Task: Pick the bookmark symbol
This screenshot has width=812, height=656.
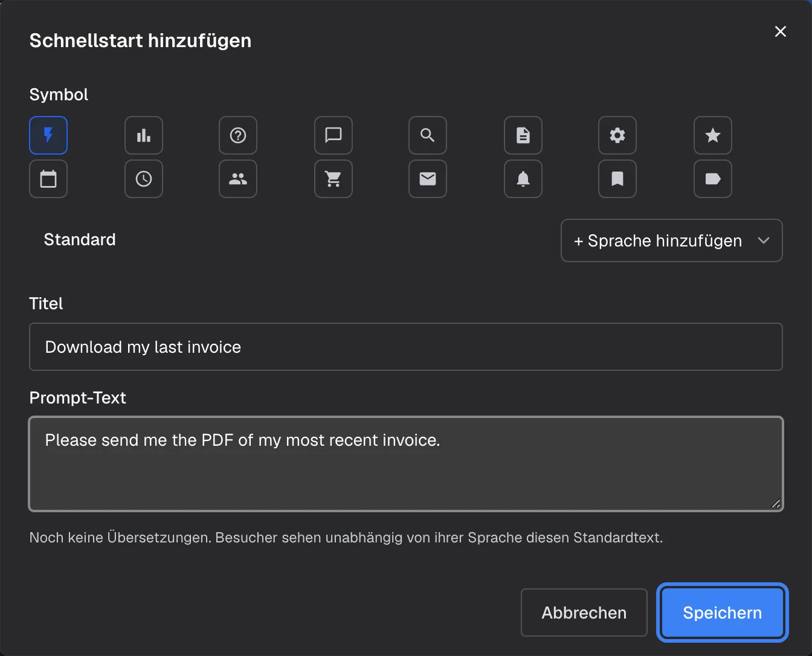Action: click(x=617, y=179)
